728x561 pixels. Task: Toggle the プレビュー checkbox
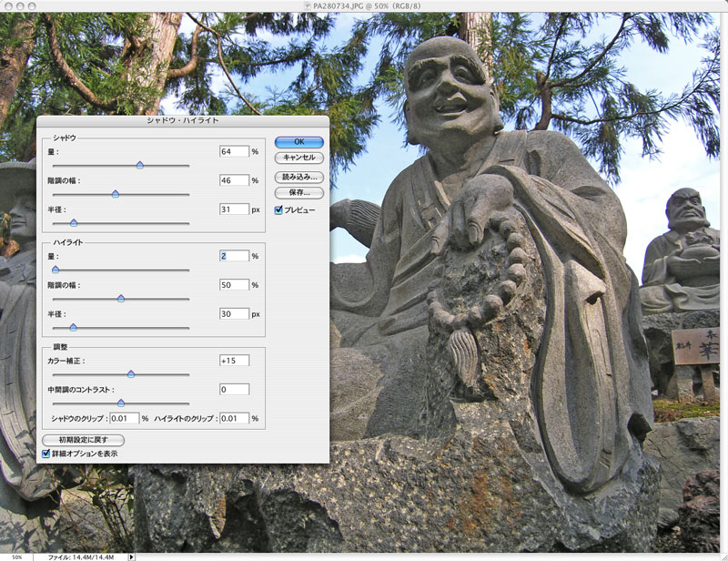click(x=279, y=209)
